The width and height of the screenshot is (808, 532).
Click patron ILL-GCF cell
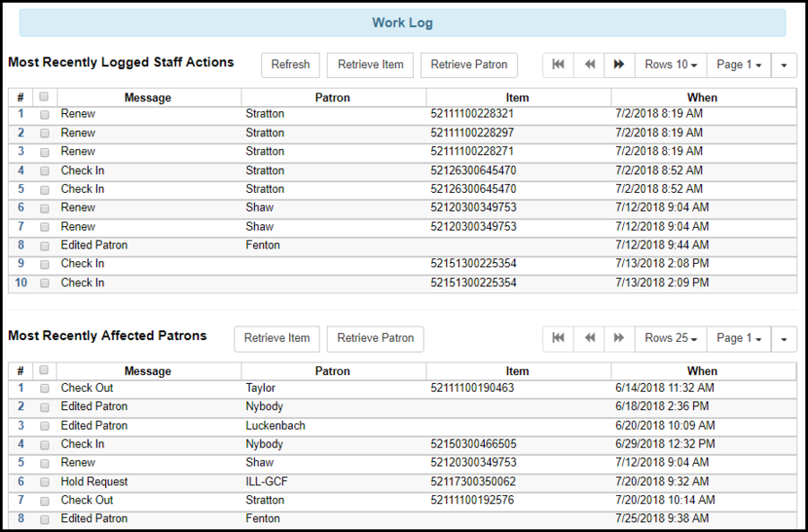coord(267,482)
